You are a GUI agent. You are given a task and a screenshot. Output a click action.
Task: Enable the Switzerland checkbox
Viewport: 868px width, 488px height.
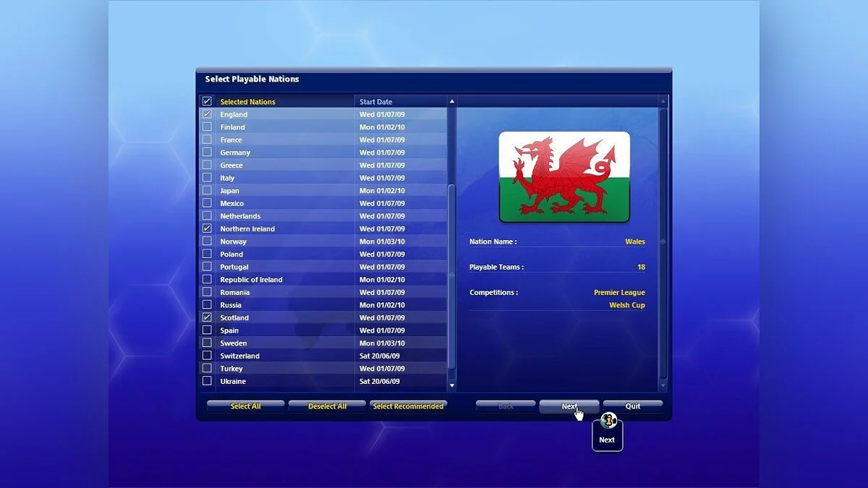tap(207, 356)
